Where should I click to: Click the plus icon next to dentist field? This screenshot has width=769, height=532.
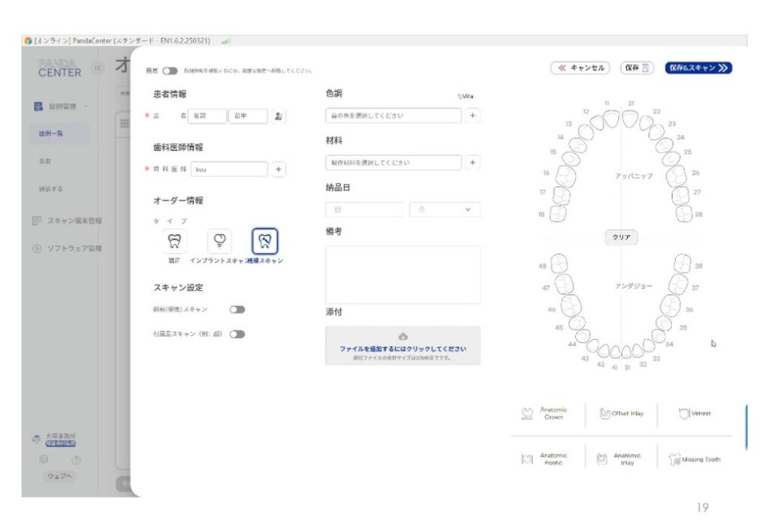coord(279,170)
